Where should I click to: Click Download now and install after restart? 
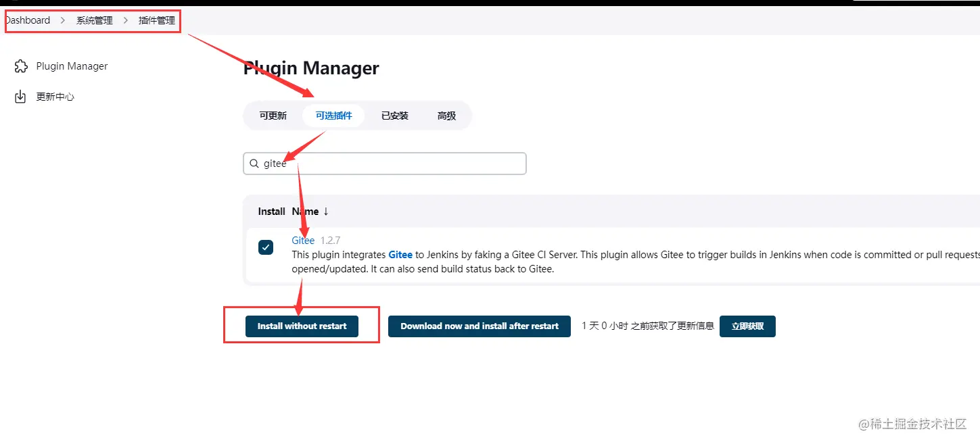[x=480, y=326]
